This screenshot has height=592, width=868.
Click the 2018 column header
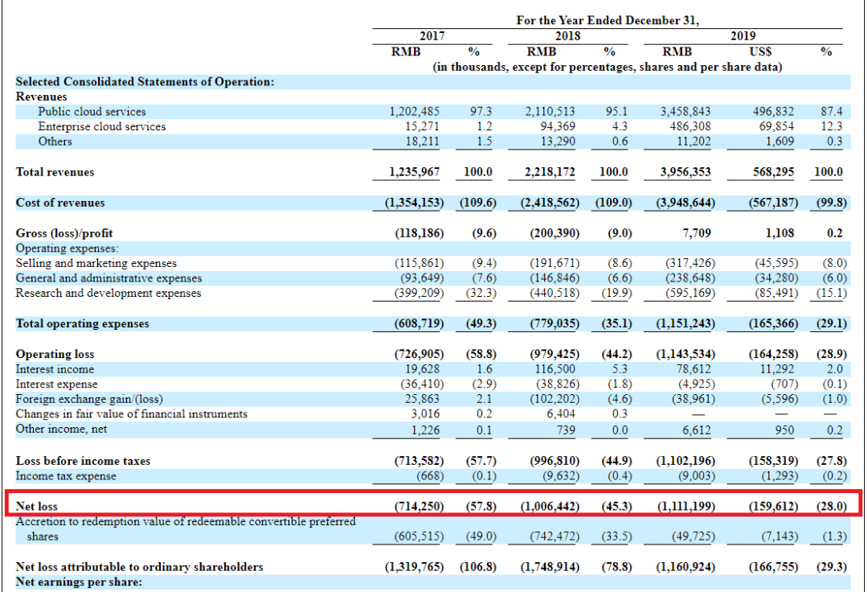click(568, 36)
